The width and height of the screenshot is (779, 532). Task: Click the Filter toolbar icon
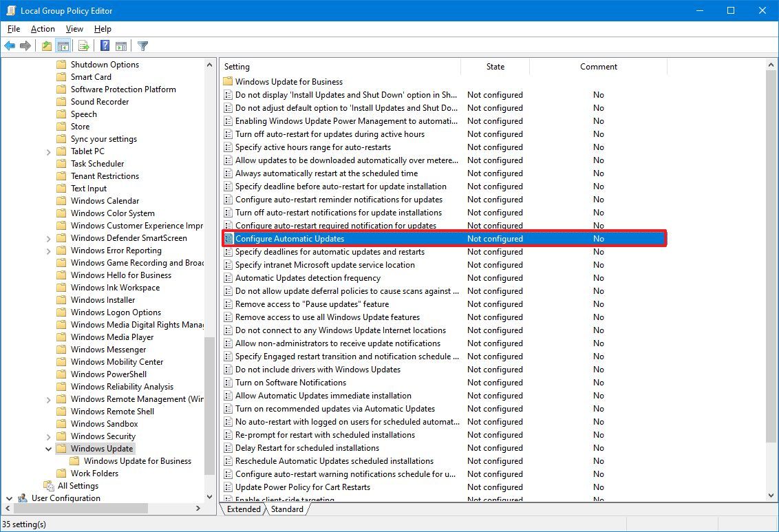pyautogui.click(x=142, y=45)
